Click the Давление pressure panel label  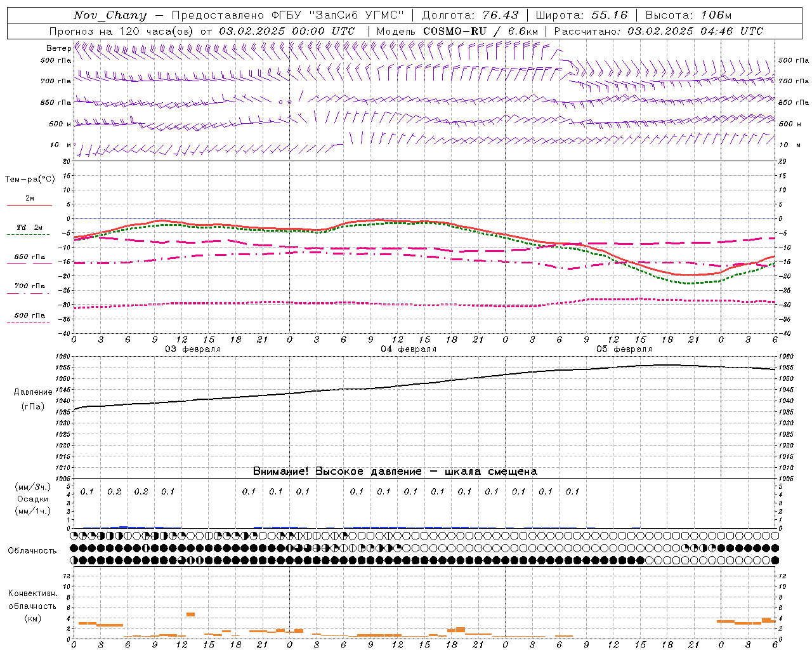coord(33,392)
